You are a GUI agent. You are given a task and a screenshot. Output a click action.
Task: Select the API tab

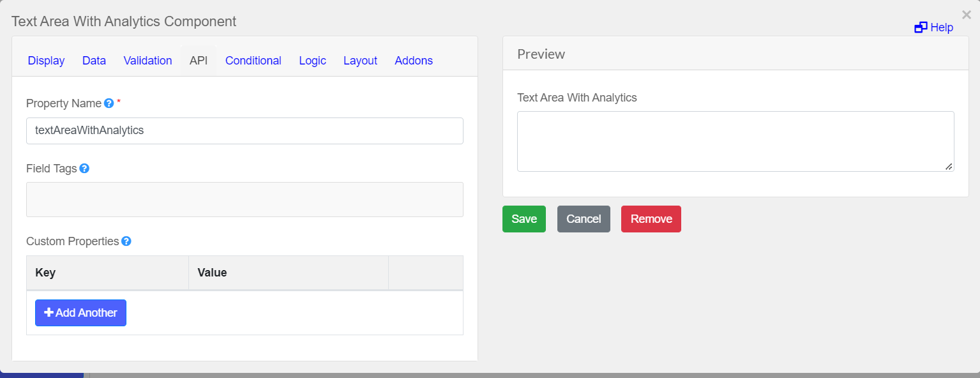click(199, 61)
